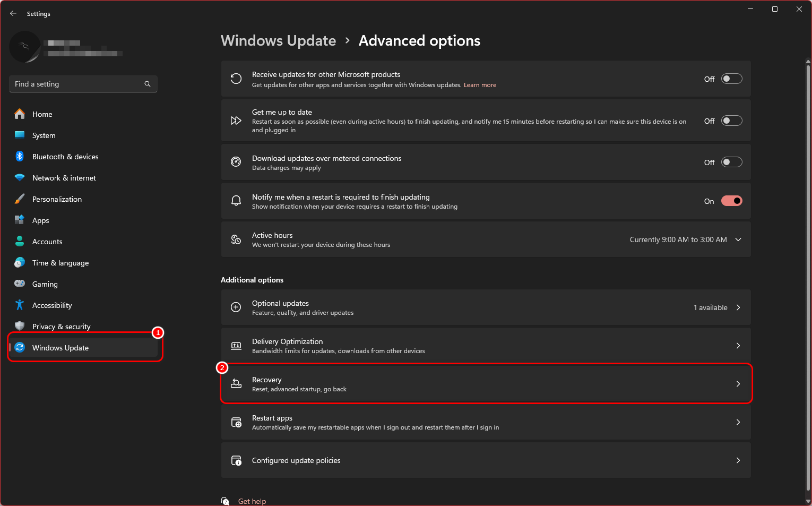Click the Learn more link
Screen dimensions: 812x506
click(480, 85)
